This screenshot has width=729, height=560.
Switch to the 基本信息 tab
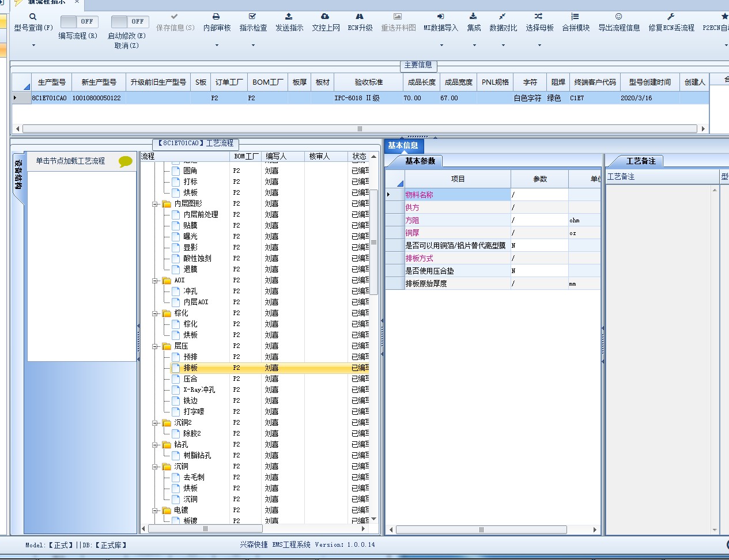tap(403, 146)
